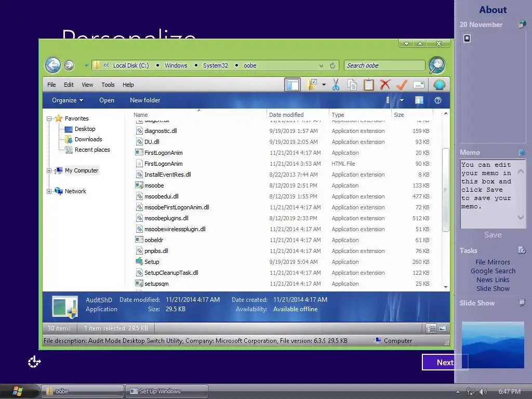This screenshot has width=532, height=399.
Task: Click the Slide Show panel icon
Action: tap(522, 303)
